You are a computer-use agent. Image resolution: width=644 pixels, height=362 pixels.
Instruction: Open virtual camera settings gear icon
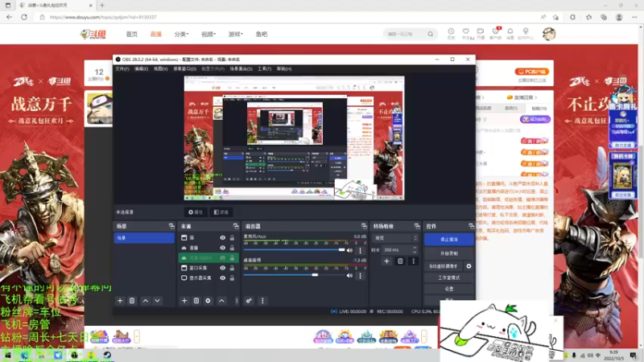(x=469, y=266)
